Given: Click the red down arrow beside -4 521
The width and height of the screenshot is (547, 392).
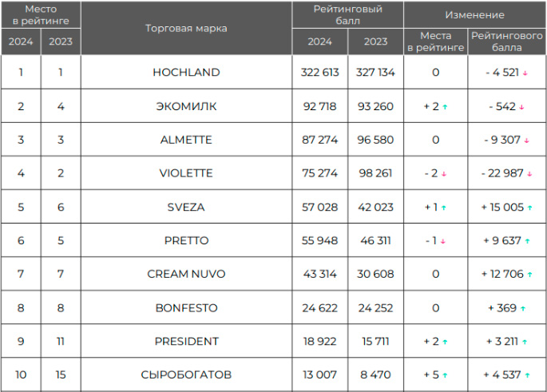Looking at the screenshot, I should click(525, 73).
